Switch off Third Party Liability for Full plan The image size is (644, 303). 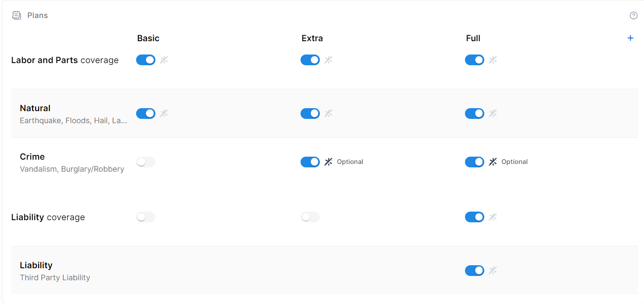(474, 270)
